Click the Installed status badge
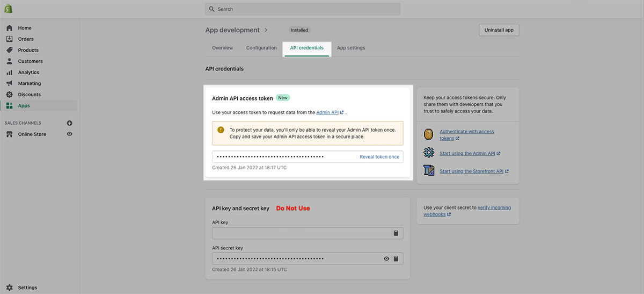Screen dimensions: 644x294 (300, 30)
